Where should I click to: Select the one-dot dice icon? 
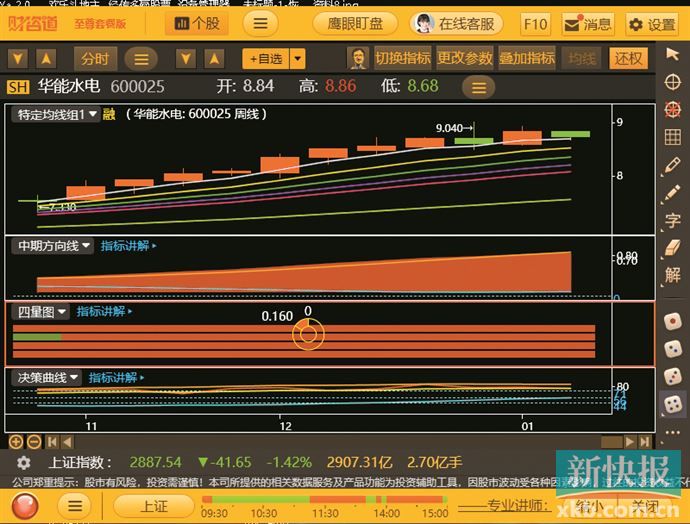click(672, 322)
